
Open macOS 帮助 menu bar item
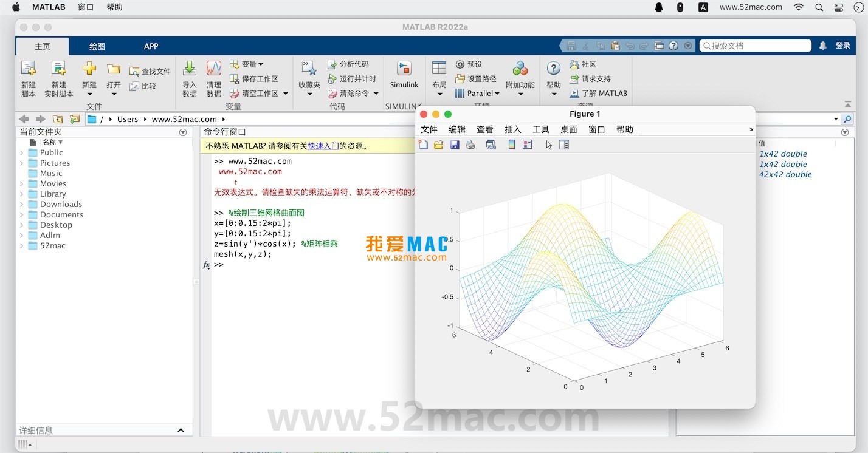tap(114, 7)
